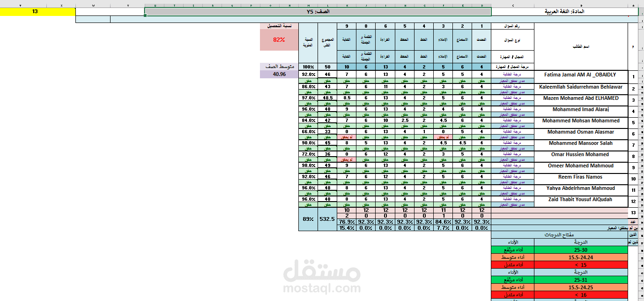Select Fatima Jamal AM Al _OBAIDLY name cell
Image resolution: width=644 pixels, height=301 pixels.
(580, 75)
